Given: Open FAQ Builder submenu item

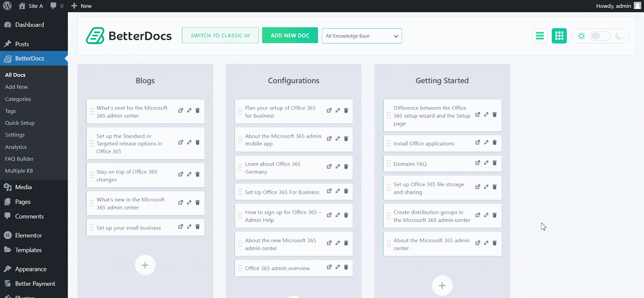Looking at the screenshot, I should [19, 159].
